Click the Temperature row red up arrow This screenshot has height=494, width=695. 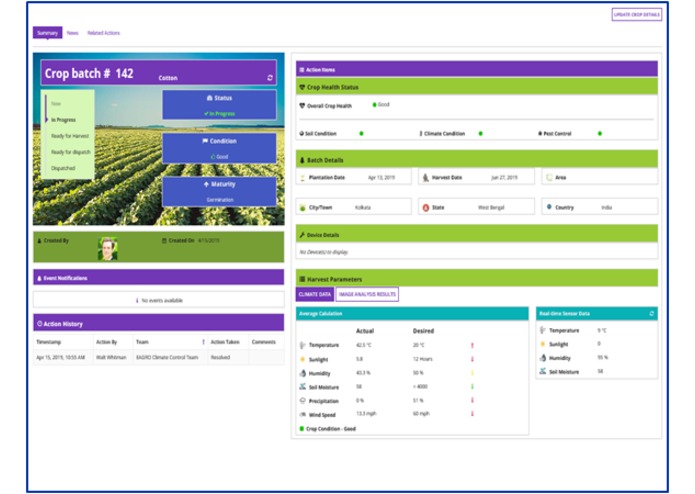click(x=472, y=345)
